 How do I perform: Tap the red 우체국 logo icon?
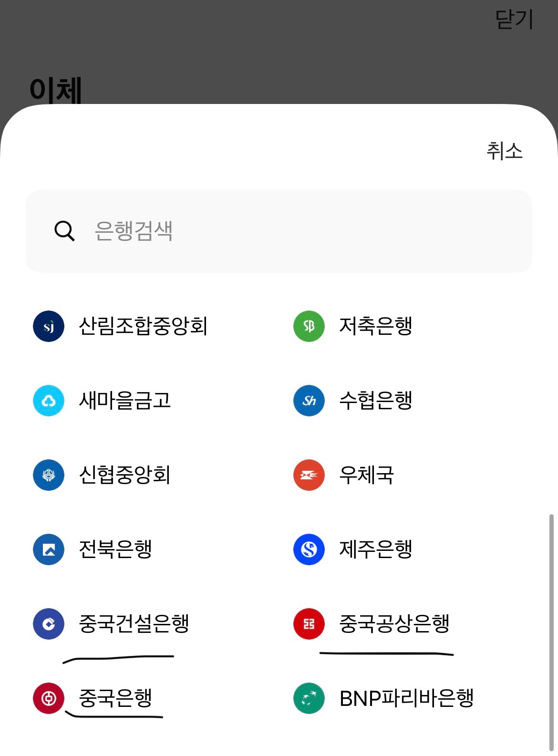click(x=309, y=475)
